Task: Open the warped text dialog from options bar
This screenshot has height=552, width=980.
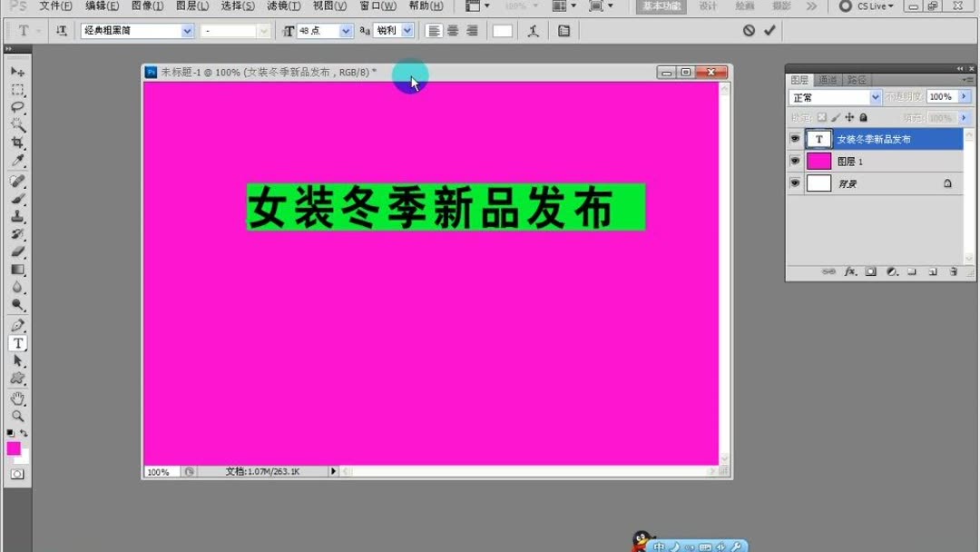Action: (x=533, y=30)
